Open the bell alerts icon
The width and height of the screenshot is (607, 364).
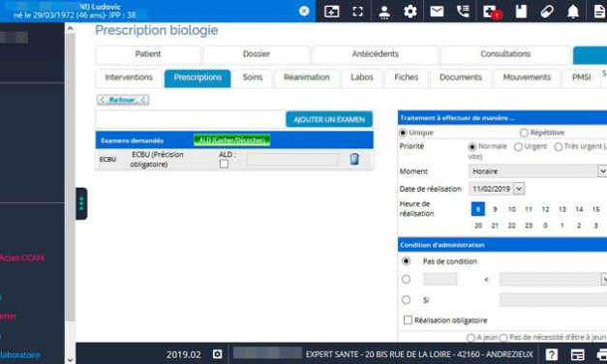pos(573,12)
